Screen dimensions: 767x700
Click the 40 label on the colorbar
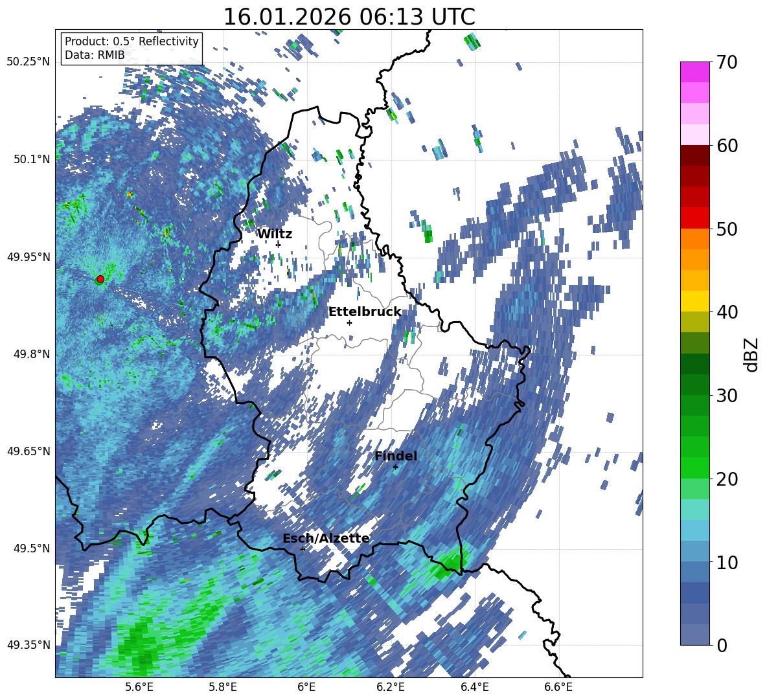pyautogui.click(x=726, y=312)
